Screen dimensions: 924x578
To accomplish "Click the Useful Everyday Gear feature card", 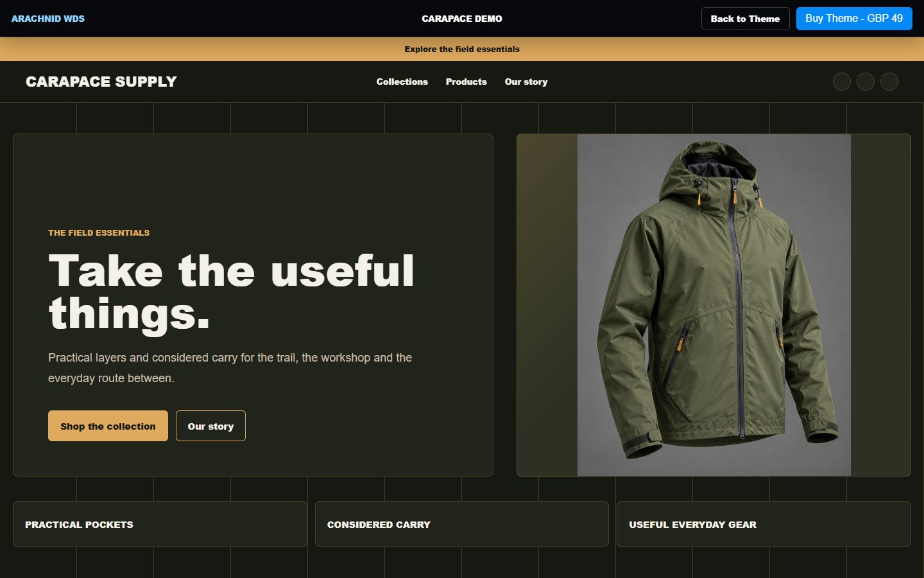I will click(x=764, y=524).
